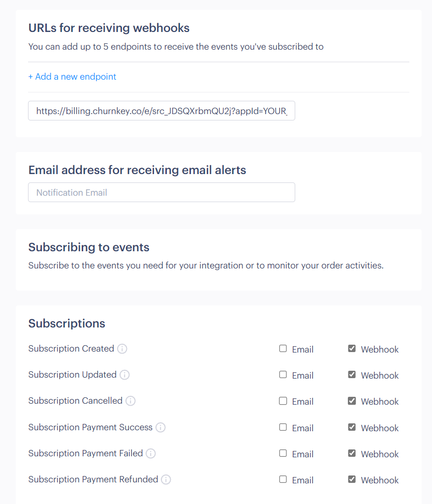
Task: Open info for Subscription Payment Refunded
Action: [x=166, y=479]
